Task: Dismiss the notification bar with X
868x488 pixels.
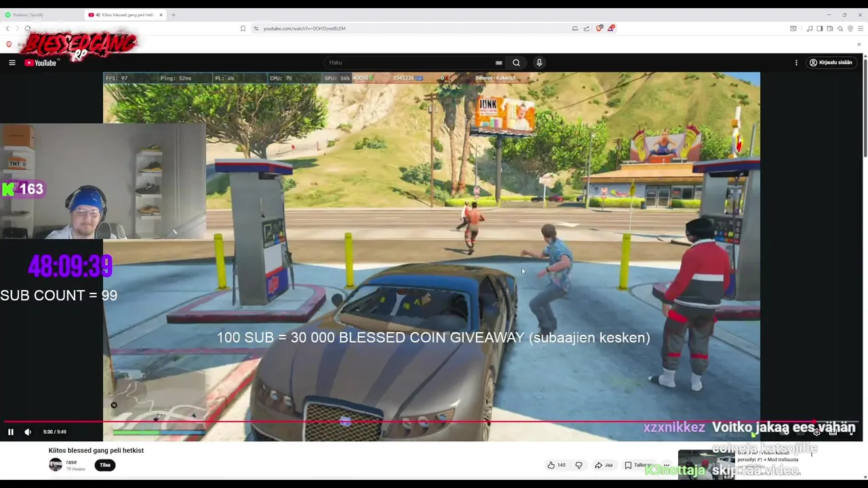Action: [x=859, y=45]
